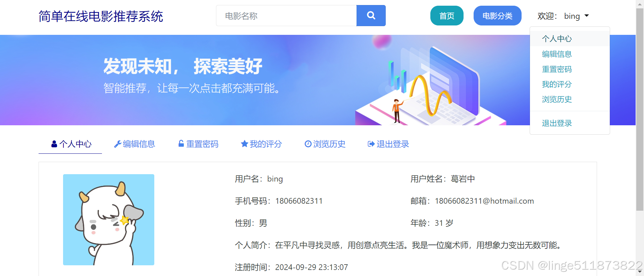The height and width of the screenshot is (276, 644).
Task: Open 浏览历史 from the dropdown menu
Action: point(570,99)
